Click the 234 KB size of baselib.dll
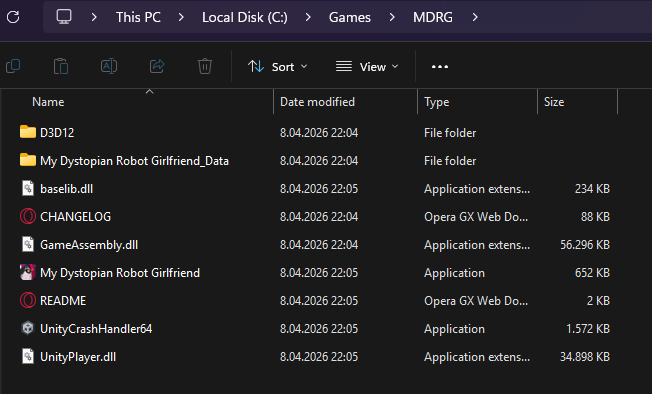 coord(592,189)
